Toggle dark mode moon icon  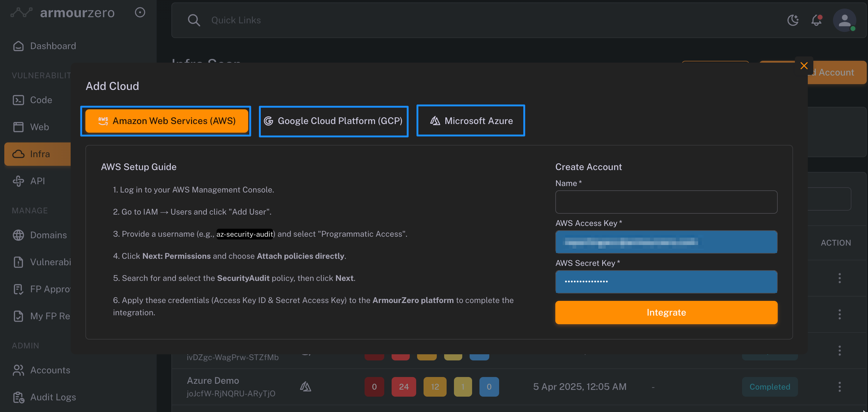click(x=793, y=20)
